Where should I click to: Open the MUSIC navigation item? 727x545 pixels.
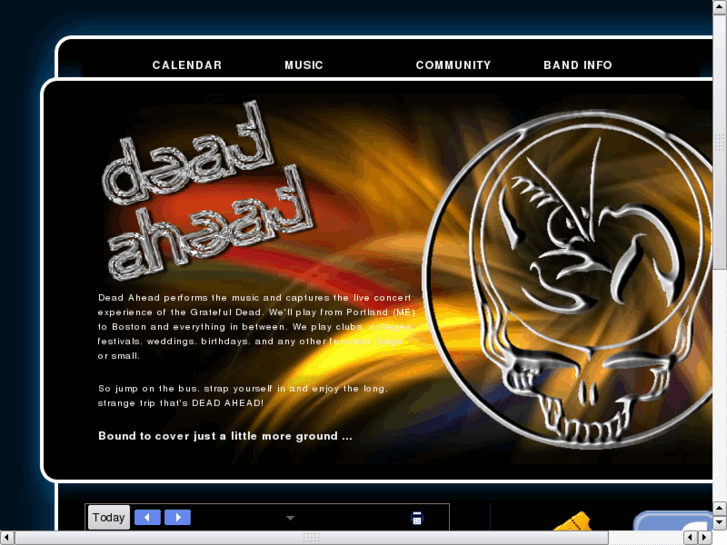(x=304, y=65)
